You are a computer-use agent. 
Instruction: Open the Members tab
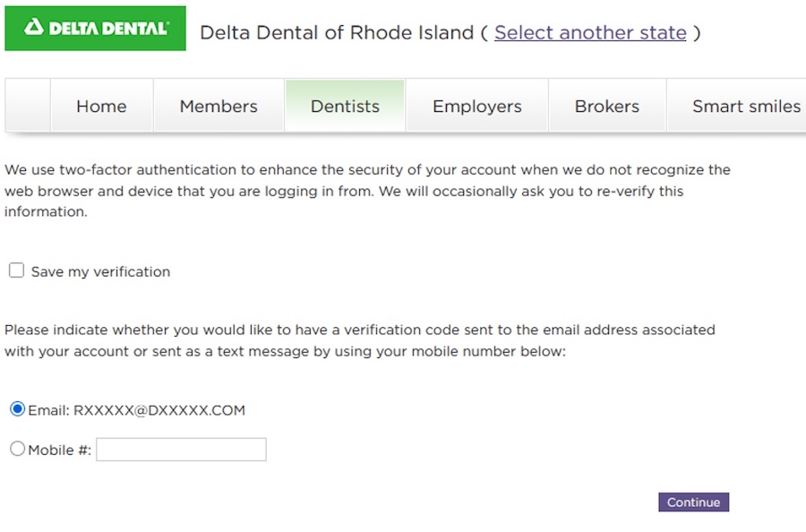pos(219,106)
